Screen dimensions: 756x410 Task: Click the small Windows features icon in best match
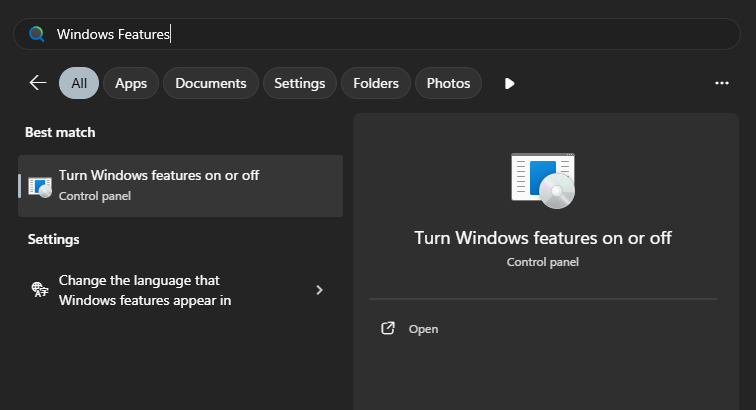[x=40, y=186]
